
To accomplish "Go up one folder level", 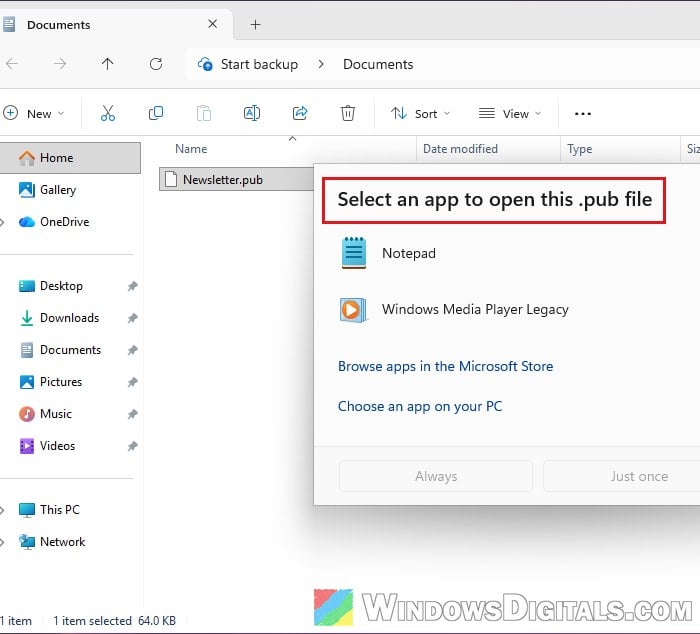I will coord(108,64).
